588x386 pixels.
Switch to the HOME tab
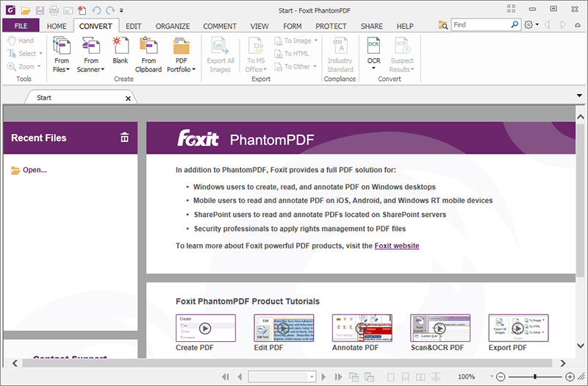(x=57, y=26)
